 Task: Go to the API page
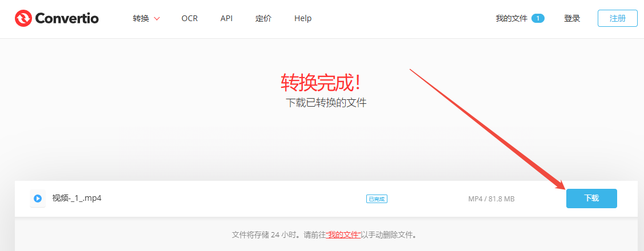click(x=226, y=18)
